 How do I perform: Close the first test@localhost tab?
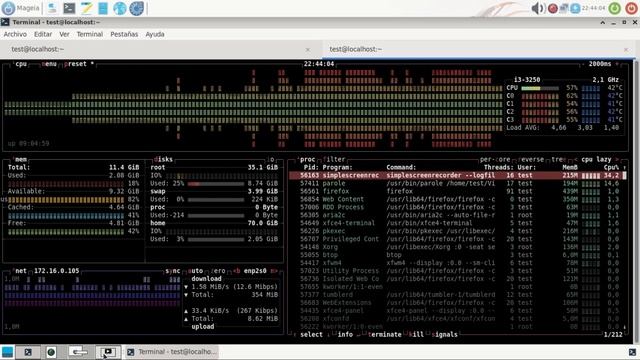tap(308, 49)
